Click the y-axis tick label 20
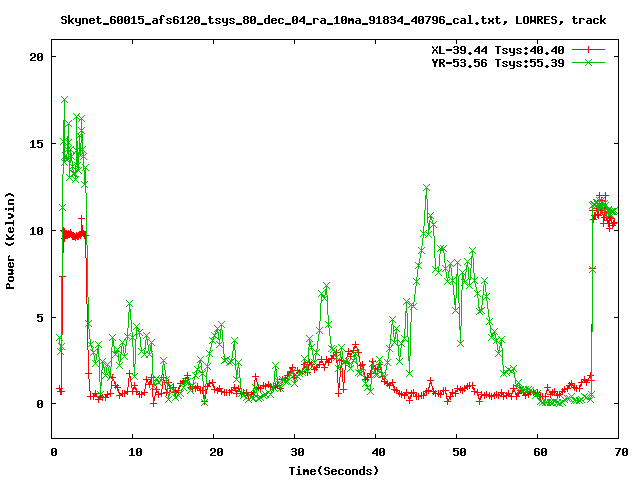Image resolution: width=640 pixels, height=480 pixels. click(36, 57)
